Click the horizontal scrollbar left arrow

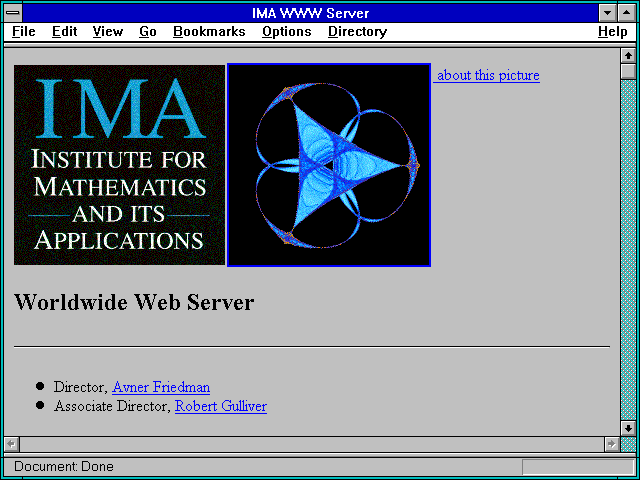pyautogui.click(x=12, y=444)
